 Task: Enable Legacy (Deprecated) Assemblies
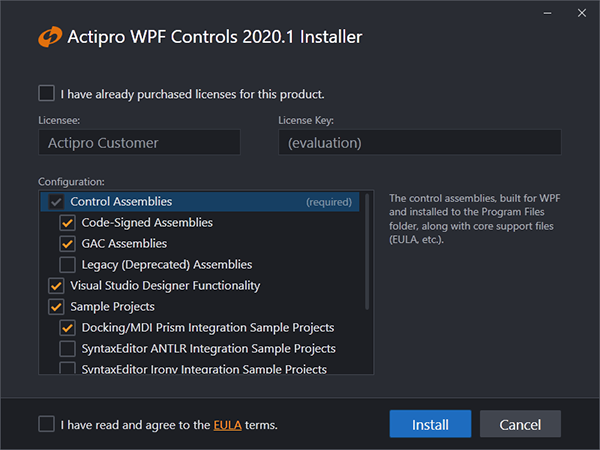(67, 265)
